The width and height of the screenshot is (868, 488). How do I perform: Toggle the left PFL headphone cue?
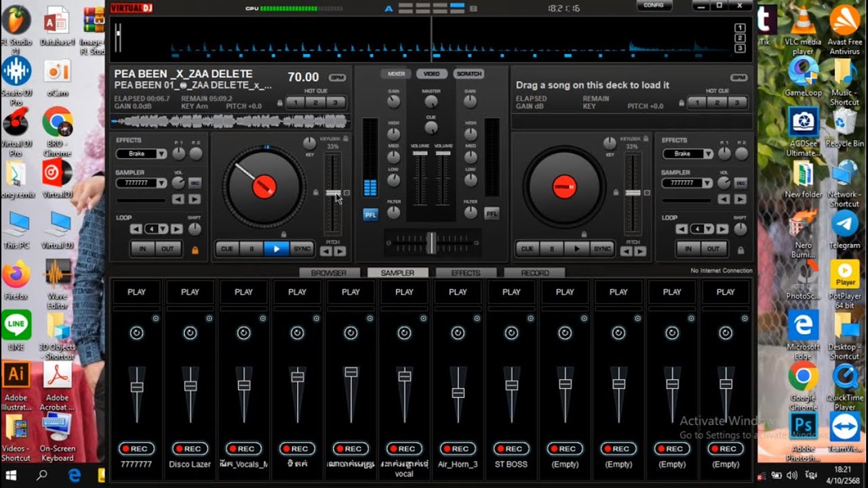tap(370, 214)
